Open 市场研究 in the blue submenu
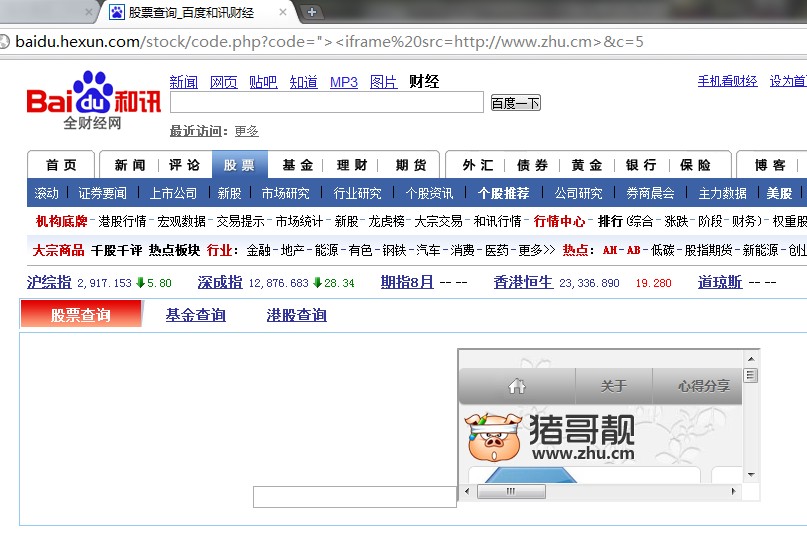Screen dimensions: 807x541 [286, 193]
